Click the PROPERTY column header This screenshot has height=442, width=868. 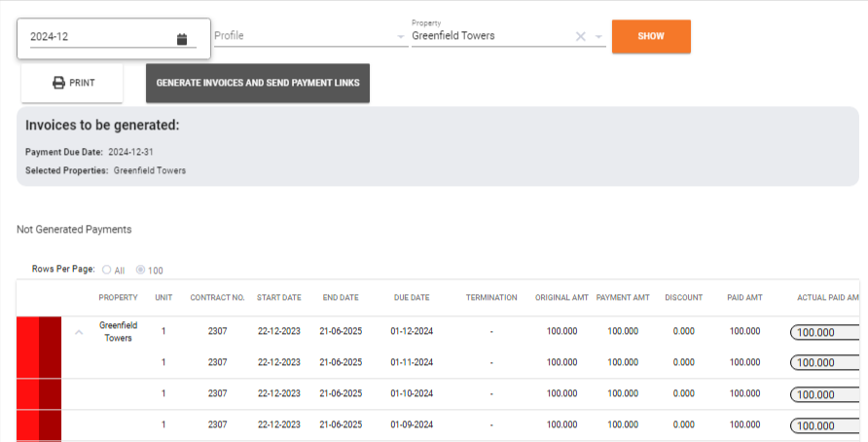pos(118,298)
